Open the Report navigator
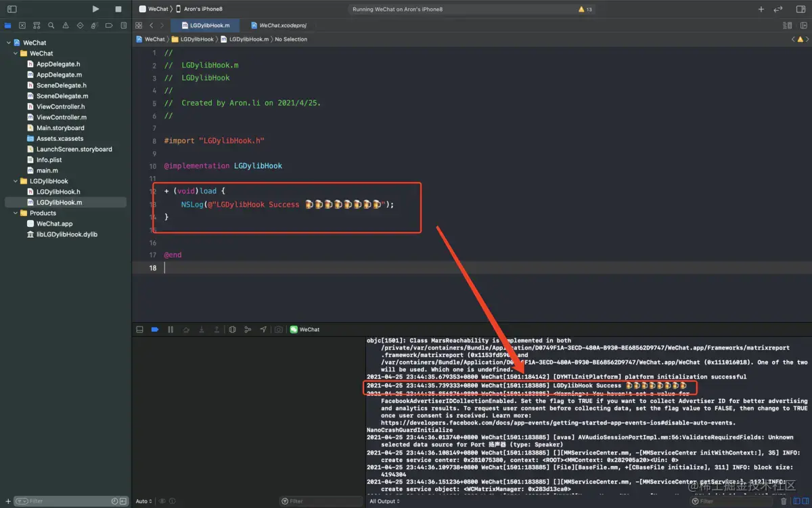This screenshot has height=508, width=812. point(123,25)
